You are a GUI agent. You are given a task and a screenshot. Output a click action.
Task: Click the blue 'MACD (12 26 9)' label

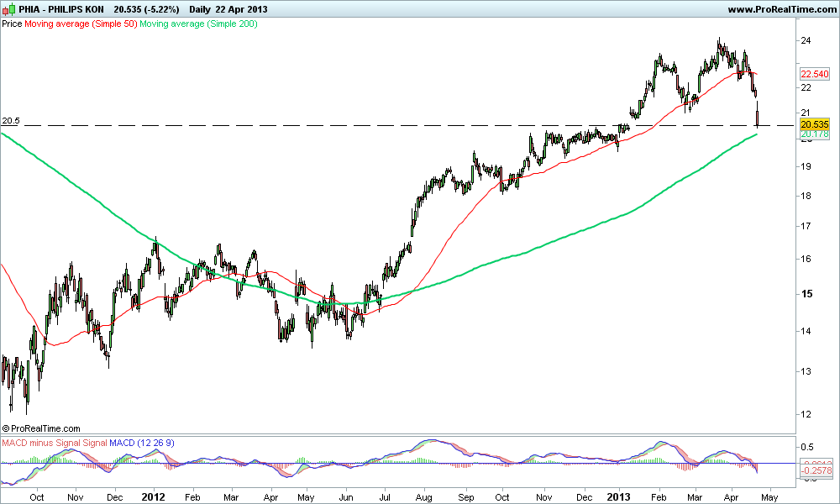click(141, 443)
